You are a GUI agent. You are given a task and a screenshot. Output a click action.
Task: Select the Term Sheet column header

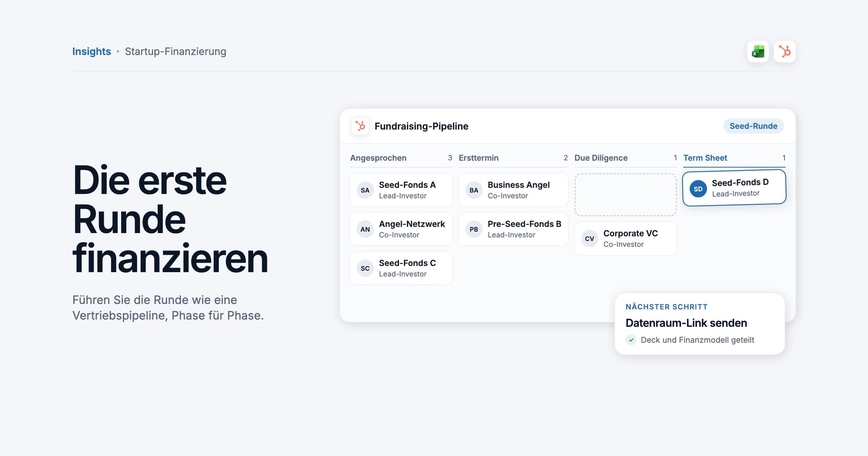coord(705,158)
